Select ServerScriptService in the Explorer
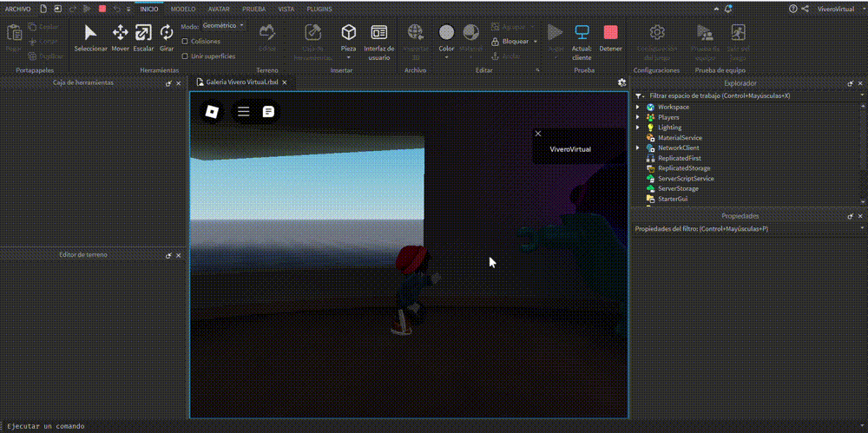868x433 pixels. (x=685, y=178)
